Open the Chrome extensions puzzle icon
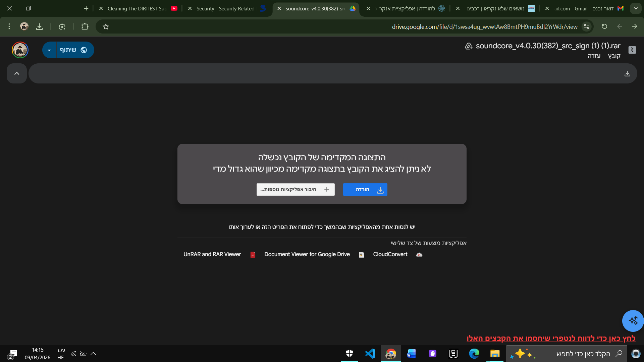 pos(85,26)
